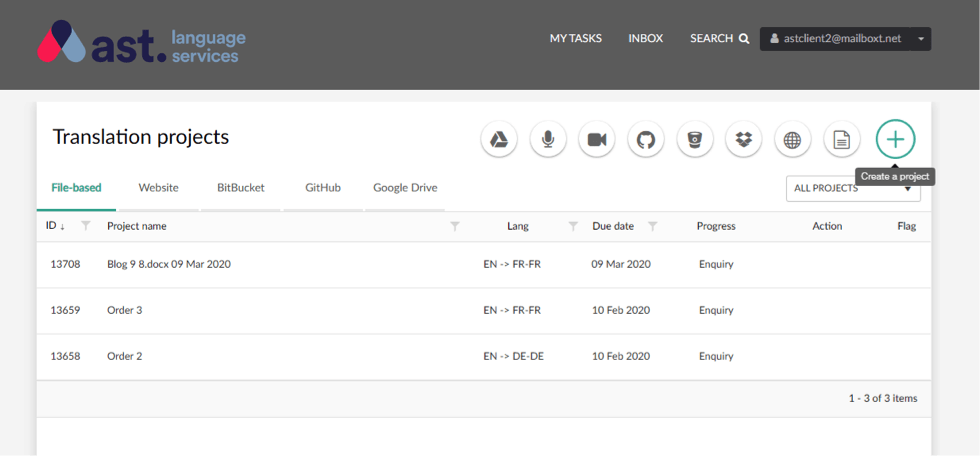Click the document file project icon
The height and width of the screenshot is (456, 980).
(842, 139)
